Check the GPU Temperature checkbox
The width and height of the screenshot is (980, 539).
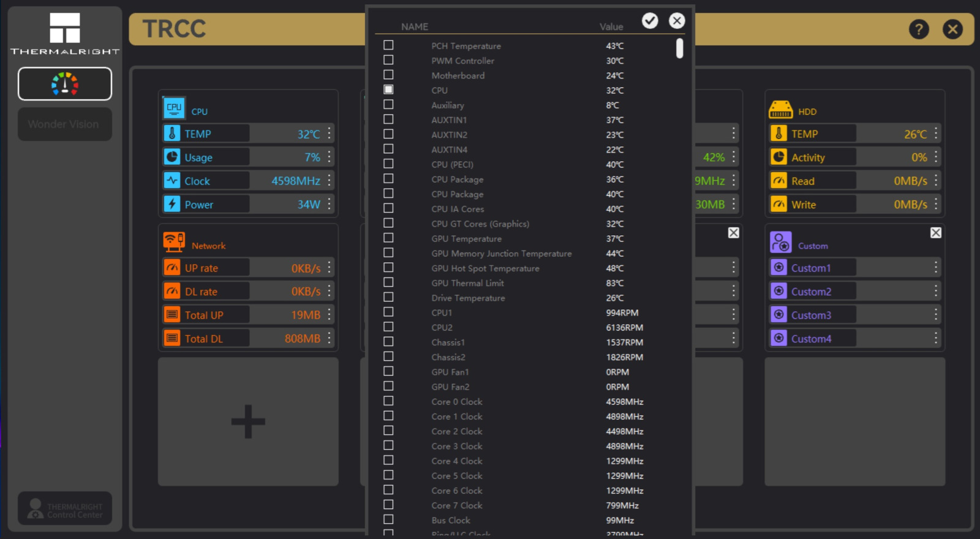(x=388, y=238)
